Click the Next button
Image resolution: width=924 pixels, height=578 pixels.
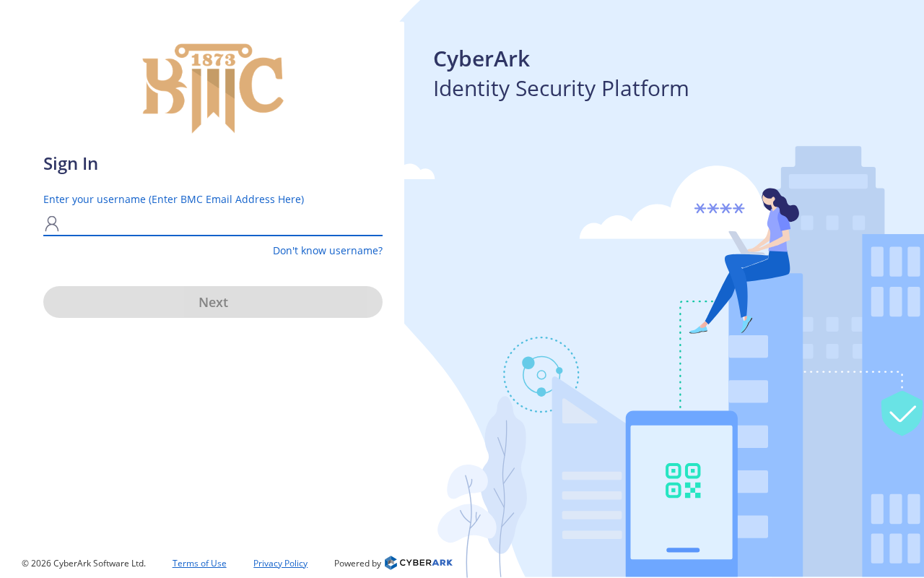pos(213,302)
